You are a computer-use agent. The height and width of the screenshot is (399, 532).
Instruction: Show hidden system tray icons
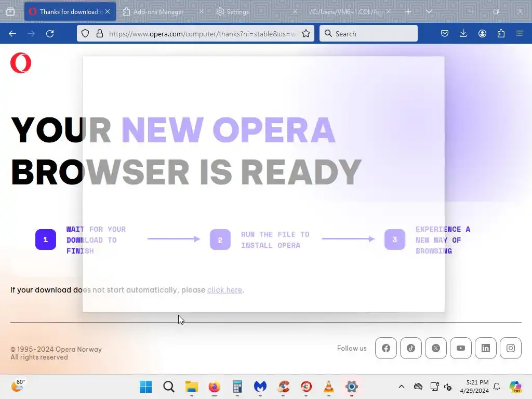click(402, 387)
